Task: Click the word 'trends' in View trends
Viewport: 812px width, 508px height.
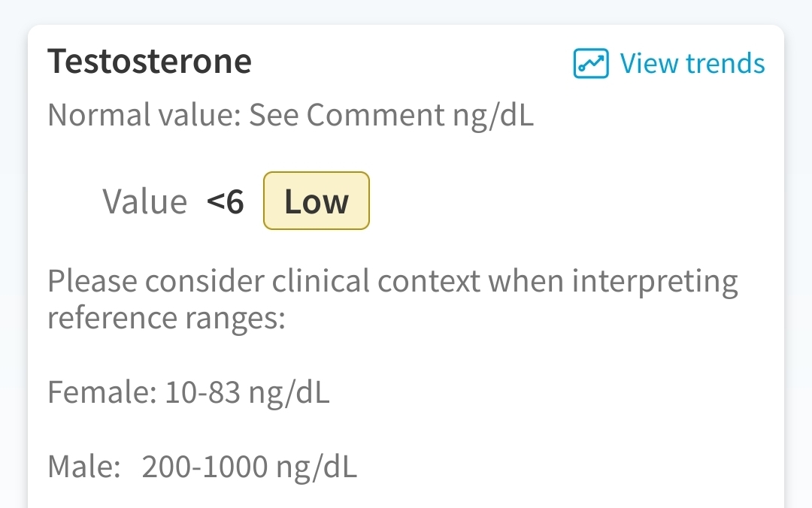Action: (725, 63)
